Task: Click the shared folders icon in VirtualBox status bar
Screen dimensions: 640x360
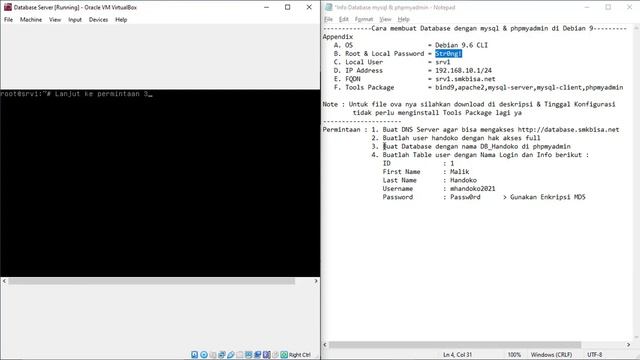Action: tap(240, 355)
